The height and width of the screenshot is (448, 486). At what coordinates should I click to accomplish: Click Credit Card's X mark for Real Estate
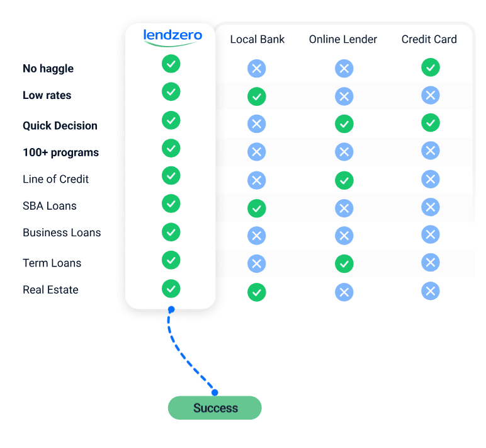430,291
